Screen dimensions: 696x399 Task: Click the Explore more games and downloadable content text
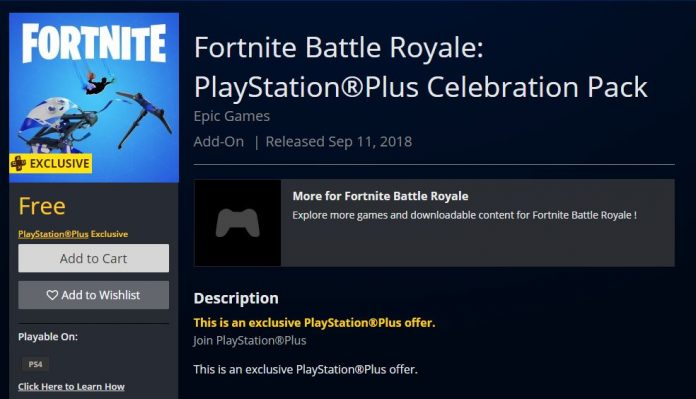(x=464, y=215)
